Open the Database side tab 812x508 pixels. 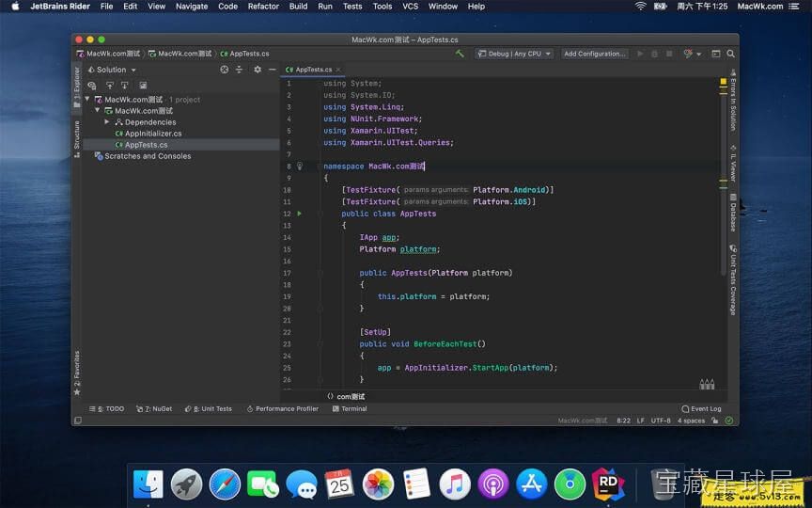[x=733, y=212]
